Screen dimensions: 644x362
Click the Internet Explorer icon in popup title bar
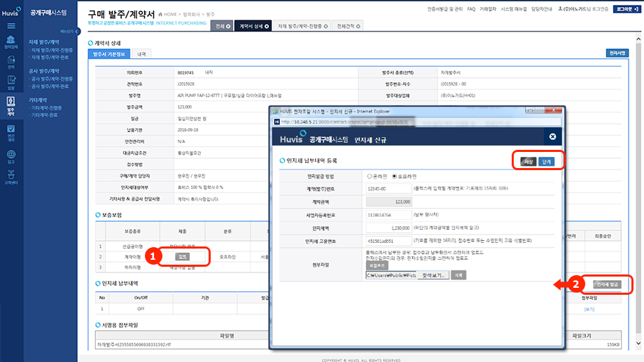click(275, 111)
